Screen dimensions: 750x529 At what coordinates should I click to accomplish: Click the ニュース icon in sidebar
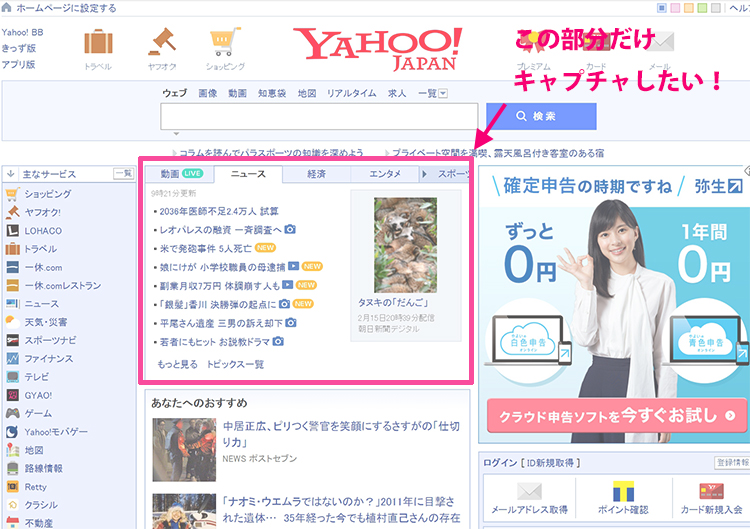pyautogui.click(x=12, y=304)
